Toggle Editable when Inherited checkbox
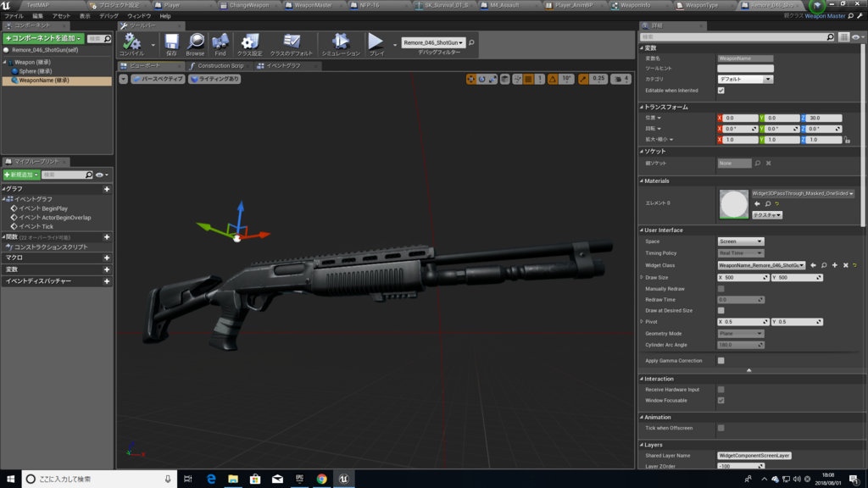This screenshot has height=488, width=868. point(721,90)
